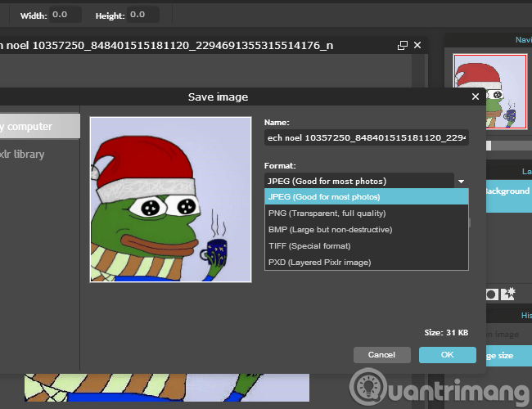The width and height of the screenshot is (532, 409).
Task: Select Open image history entry
Action: tap(509, 335)
